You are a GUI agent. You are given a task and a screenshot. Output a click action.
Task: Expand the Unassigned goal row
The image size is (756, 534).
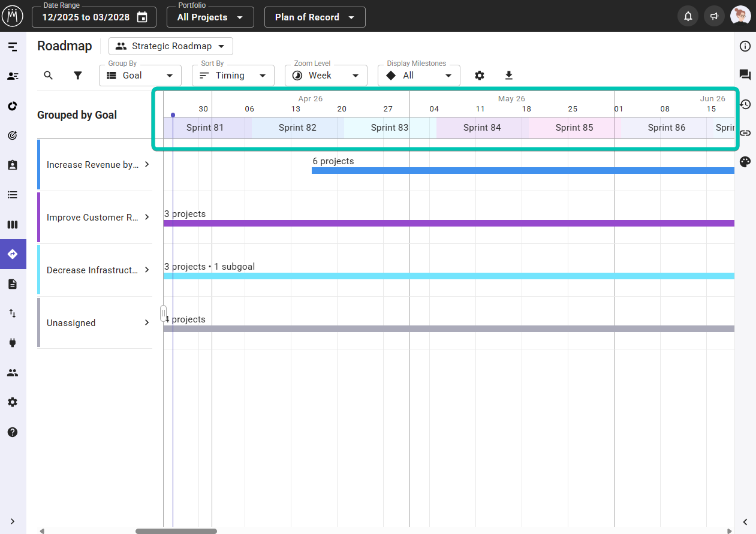coord(147,323)
